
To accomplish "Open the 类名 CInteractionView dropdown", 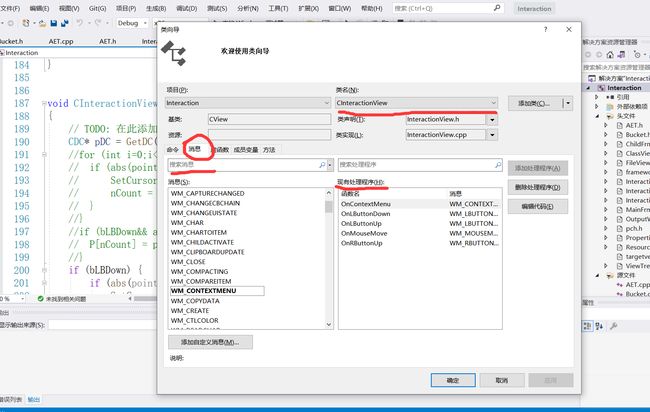I will click(x=494, y=102).
